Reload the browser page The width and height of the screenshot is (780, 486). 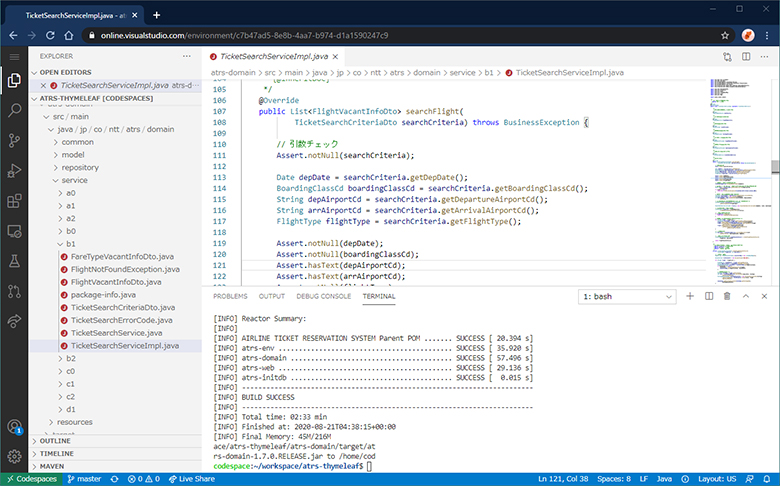50,35
